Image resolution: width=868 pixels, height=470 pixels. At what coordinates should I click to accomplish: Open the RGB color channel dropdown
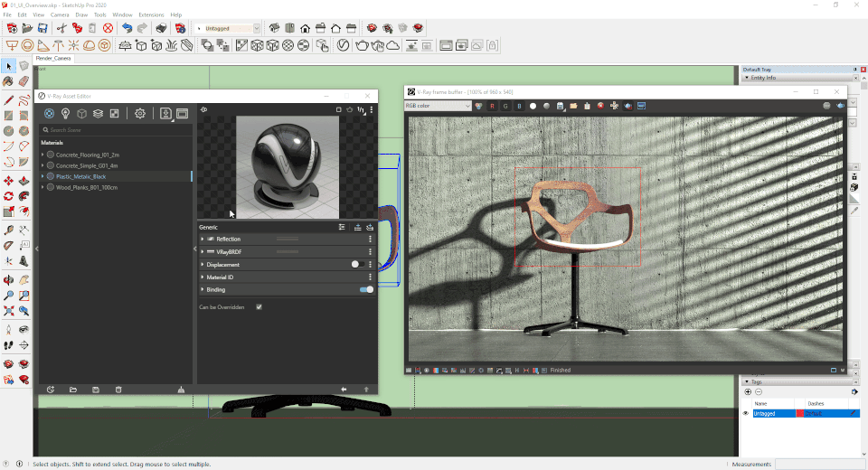(438, 106)
